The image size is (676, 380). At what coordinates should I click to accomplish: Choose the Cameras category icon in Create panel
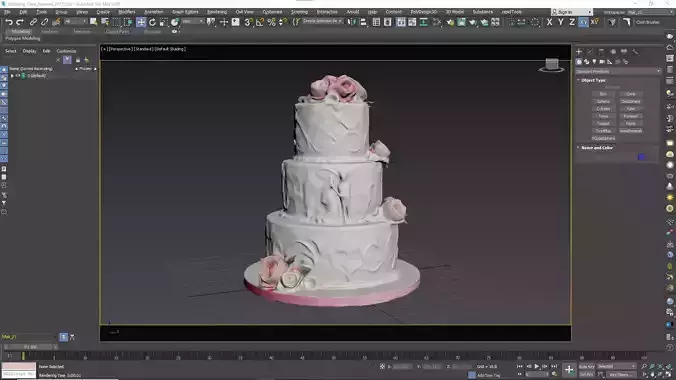click(602, 62)
